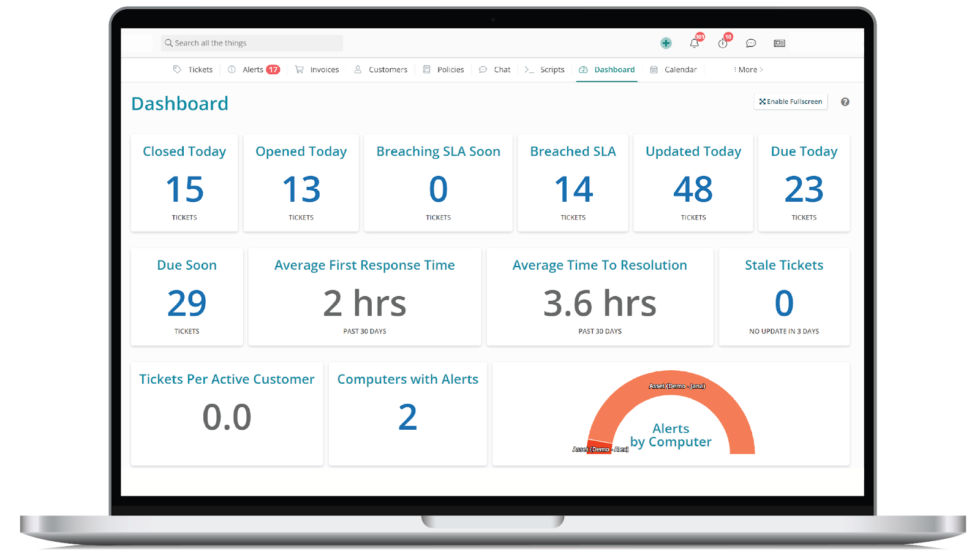Click the Search all the things field
This screenshot has width=980, height=559.
pos(257,43)
